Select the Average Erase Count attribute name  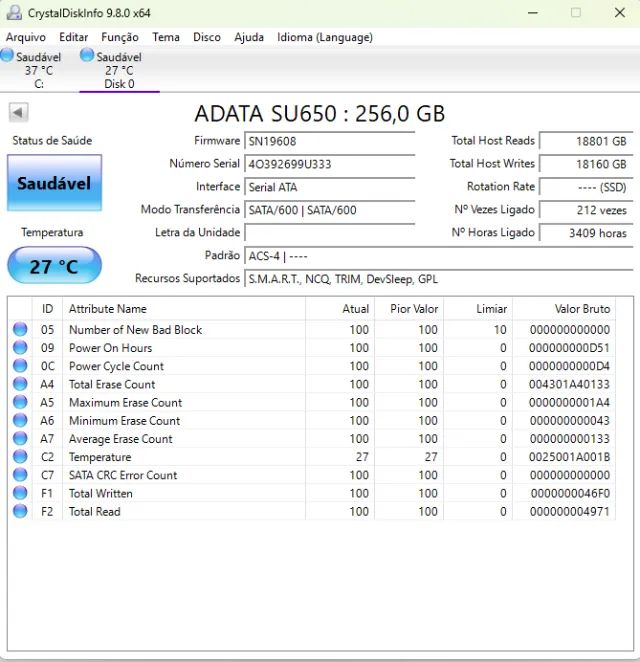121,438
